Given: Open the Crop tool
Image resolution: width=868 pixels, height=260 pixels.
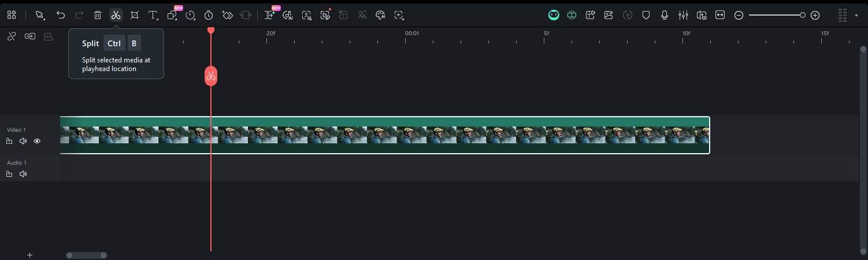Looking at the screenshot, I should 135,15.
